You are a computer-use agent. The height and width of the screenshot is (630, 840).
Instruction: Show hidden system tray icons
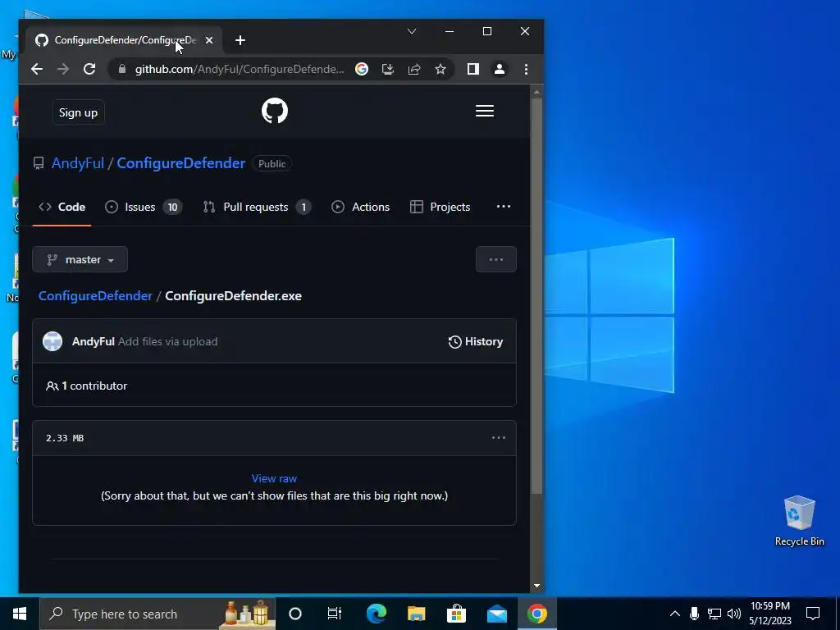pos(675,614)
